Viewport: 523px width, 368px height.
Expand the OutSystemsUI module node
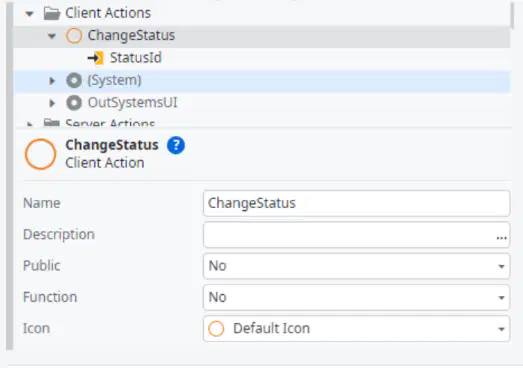coord(52,103)
